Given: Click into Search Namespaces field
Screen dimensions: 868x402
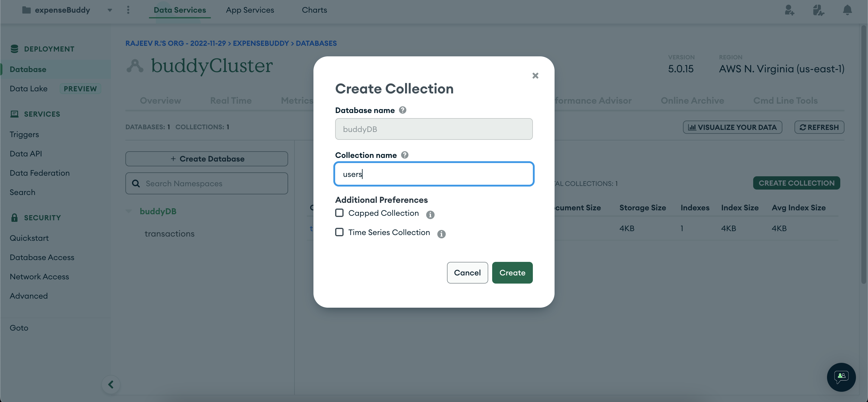Looking at the screenshot, I should [x=206, y=183].
